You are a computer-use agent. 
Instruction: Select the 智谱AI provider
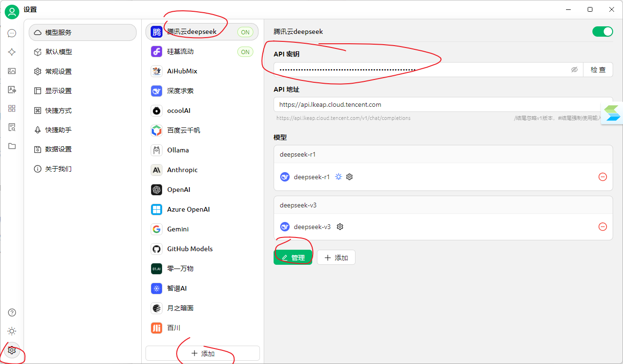[x=202, y=288]
